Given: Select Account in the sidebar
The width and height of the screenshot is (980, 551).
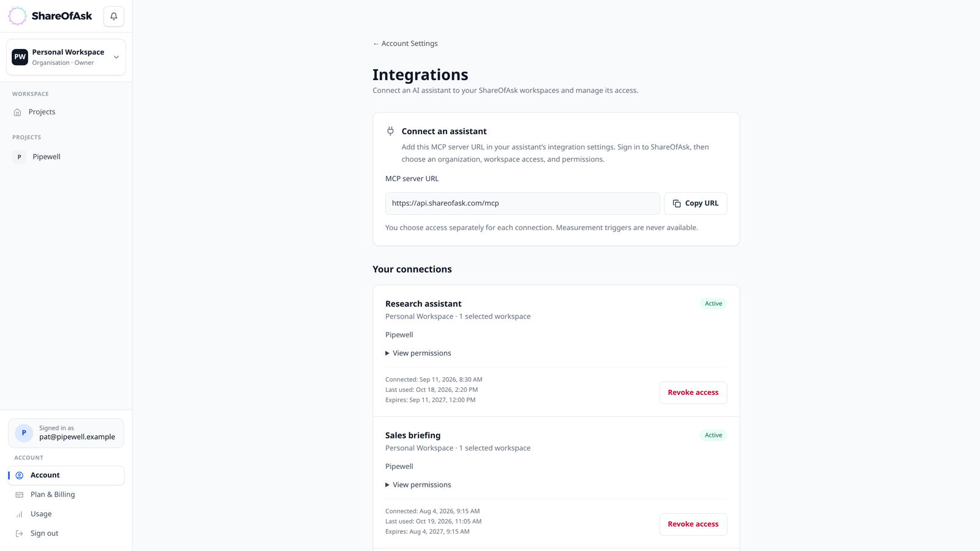Looking at the screenshot, I should (66, 475).
